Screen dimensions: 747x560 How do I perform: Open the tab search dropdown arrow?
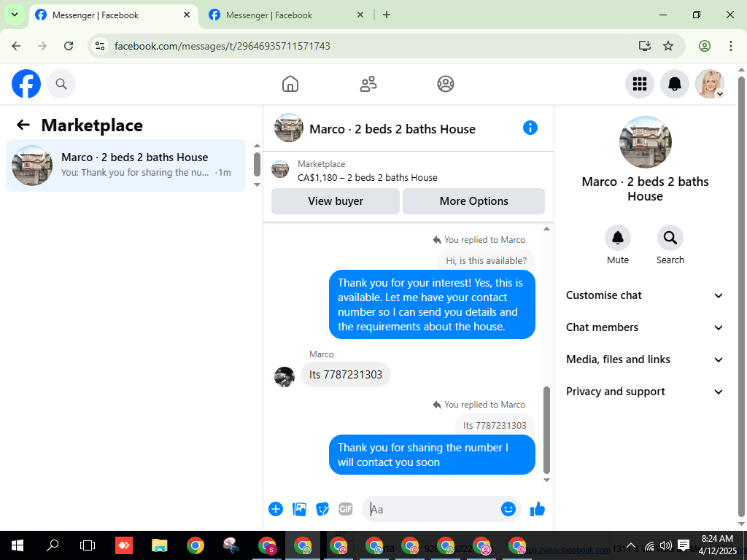point(15,15)
